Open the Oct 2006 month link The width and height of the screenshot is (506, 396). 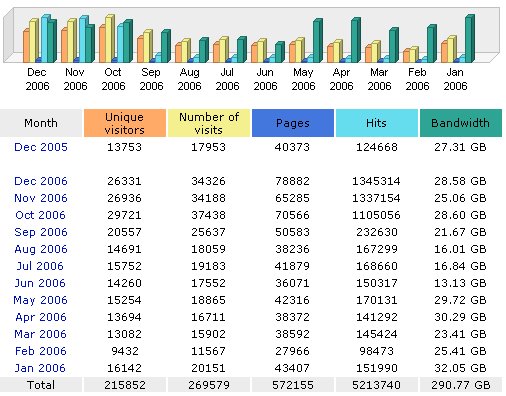[40, 215]
